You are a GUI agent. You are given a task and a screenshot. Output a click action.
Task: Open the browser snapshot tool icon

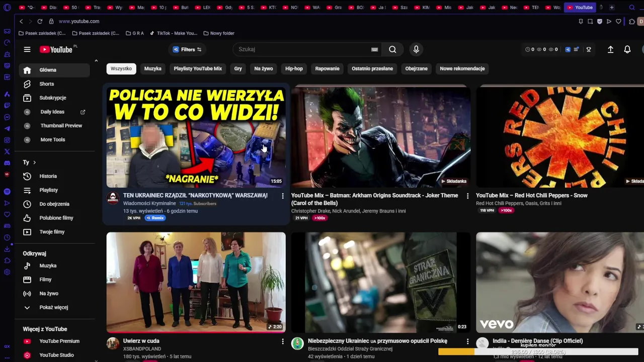pyautogui.click(x=590, y=21)
